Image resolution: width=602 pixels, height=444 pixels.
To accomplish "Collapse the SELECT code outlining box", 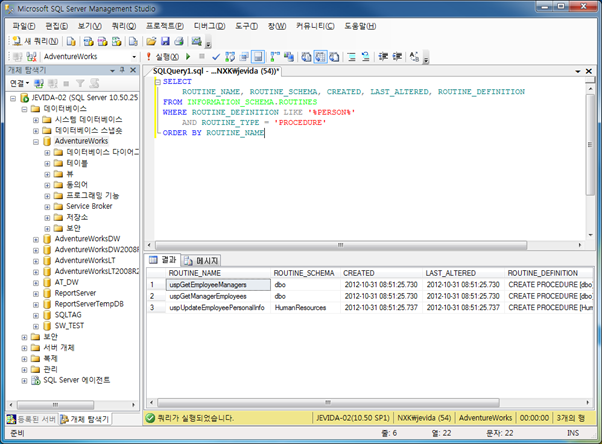I will (157, 82).
